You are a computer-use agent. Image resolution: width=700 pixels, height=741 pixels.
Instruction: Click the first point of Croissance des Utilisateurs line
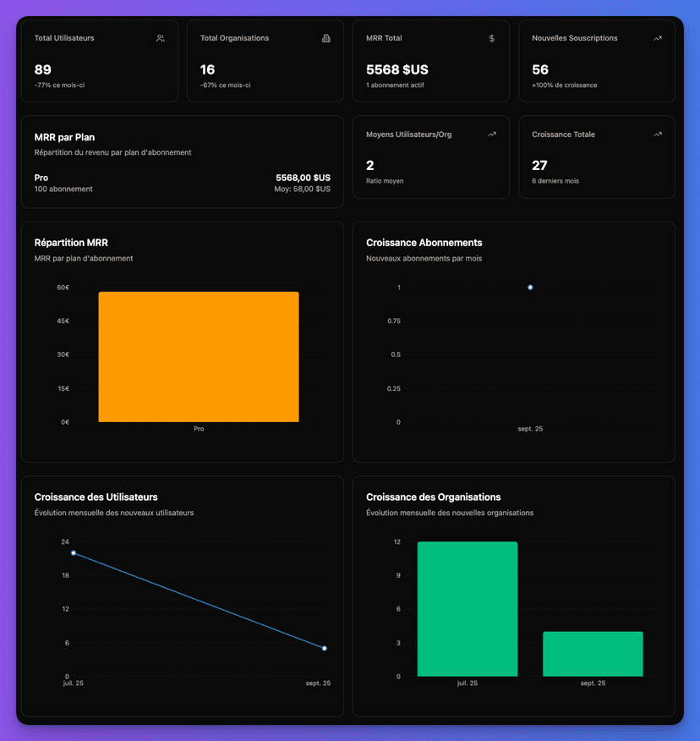tap(74, 552)
